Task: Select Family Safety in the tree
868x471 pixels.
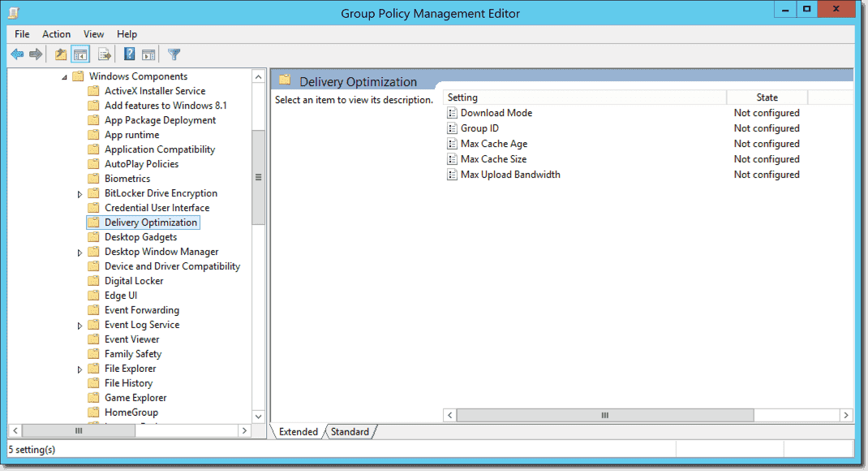Action: coord(133,354)
